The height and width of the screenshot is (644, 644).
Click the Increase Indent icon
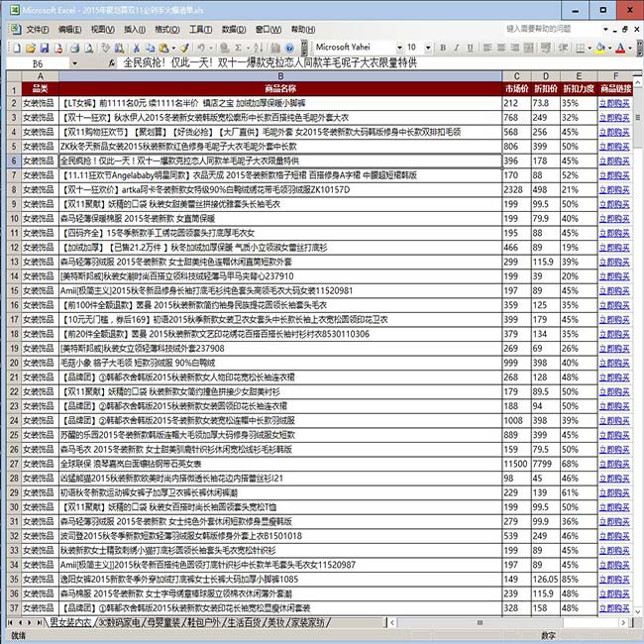click(x=563, y=48)
